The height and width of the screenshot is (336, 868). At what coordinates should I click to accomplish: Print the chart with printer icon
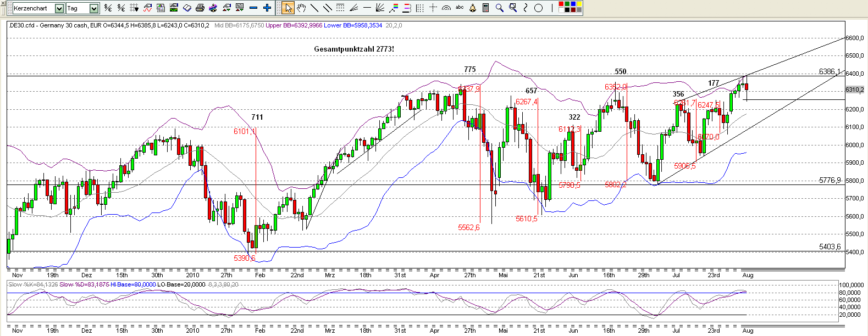tap(200, 8)
